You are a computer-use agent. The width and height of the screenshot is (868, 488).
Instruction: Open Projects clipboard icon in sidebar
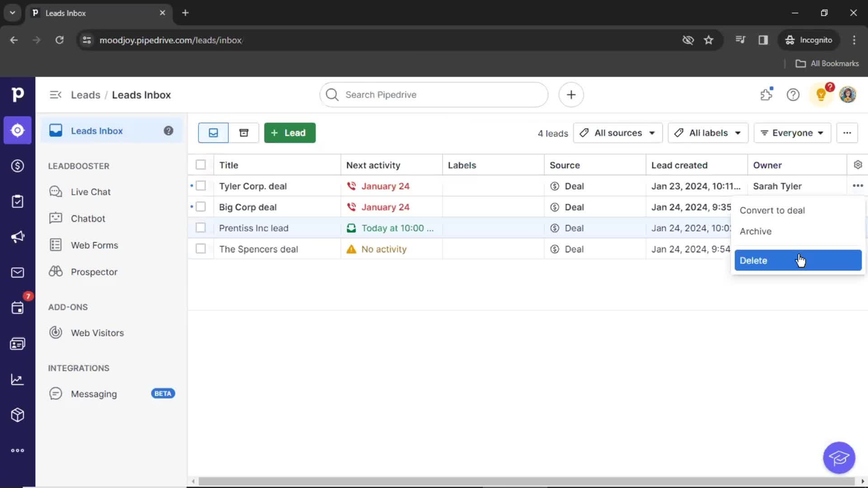pos(18,201)
